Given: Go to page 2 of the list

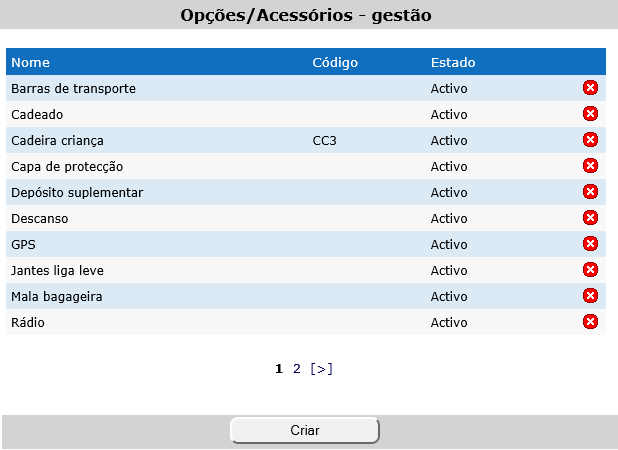Looking at the screenshot, I should tap(296, 369).
